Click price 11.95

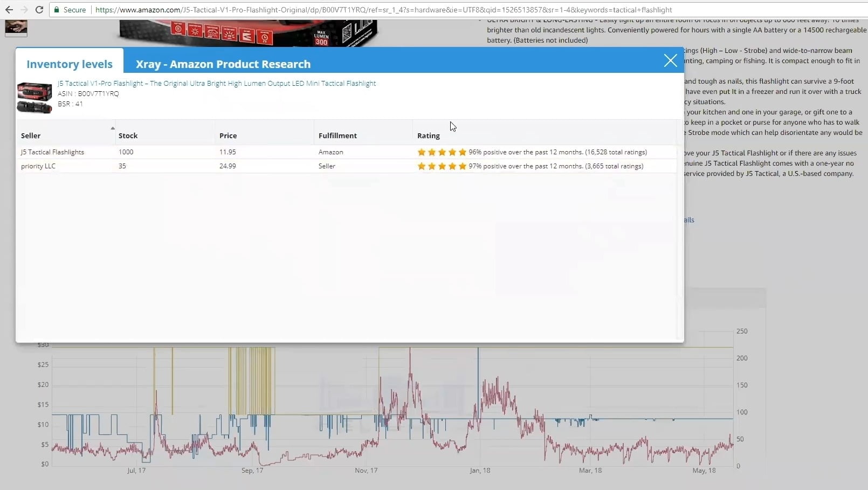[228, 152]
